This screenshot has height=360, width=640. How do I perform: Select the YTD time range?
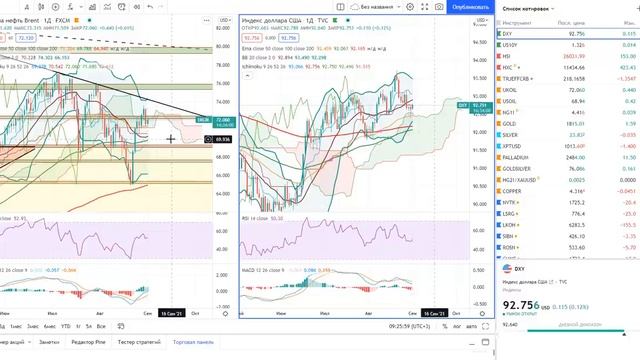pyautogui.click(x=66, y=326)
